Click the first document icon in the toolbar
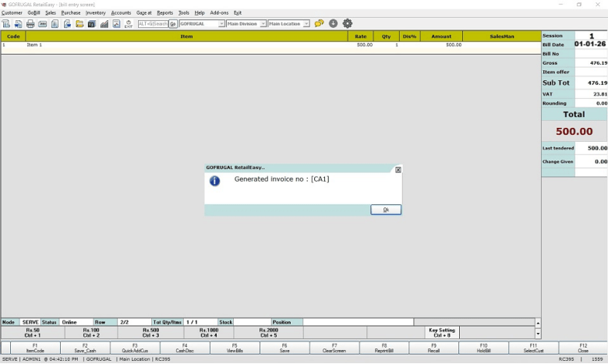Image resolution: width=608 pixels, height=364 pixels. point(6,24)
